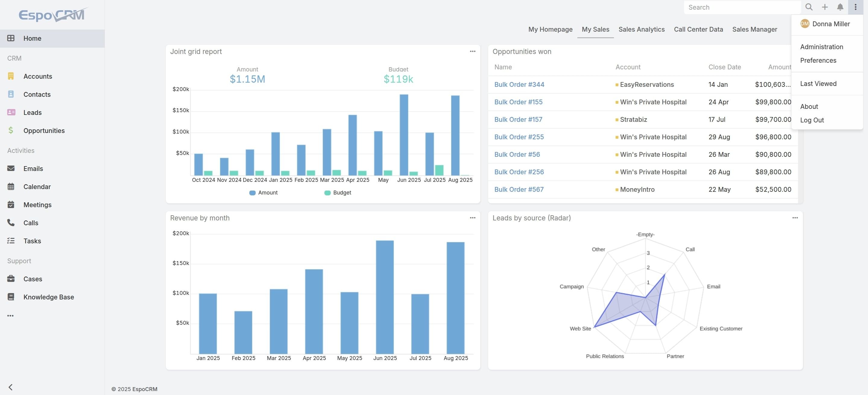Click the Meetings calendar-check icon

click(11, 204)
